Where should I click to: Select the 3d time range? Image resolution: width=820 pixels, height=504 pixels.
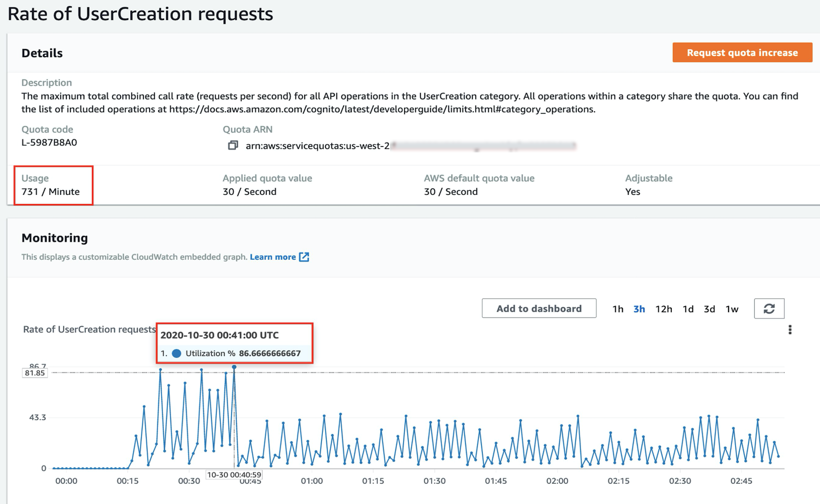click(709, 309)
